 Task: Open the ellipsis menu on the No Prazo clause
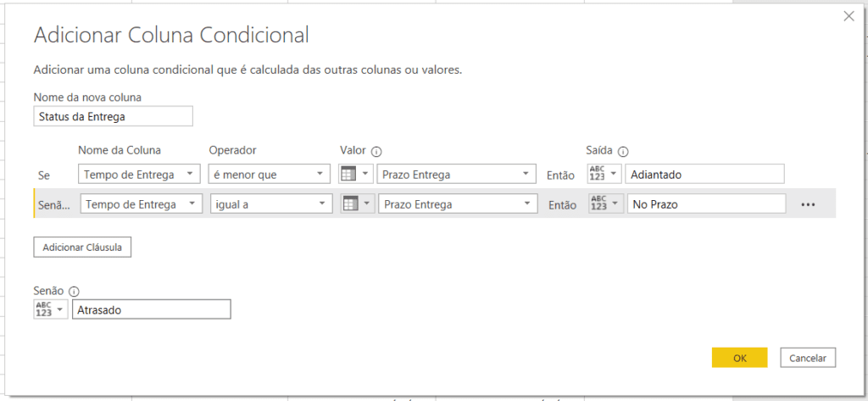808,204
